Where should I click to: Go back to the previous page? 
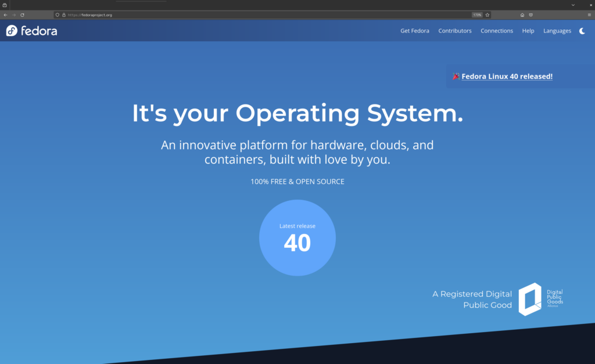[5, 15]
